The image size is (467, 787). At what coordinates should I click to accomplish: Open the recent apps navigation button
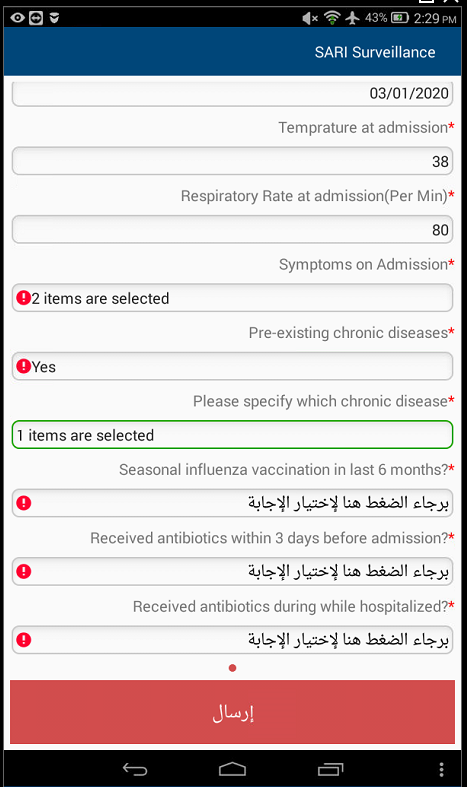click(330, 768)
